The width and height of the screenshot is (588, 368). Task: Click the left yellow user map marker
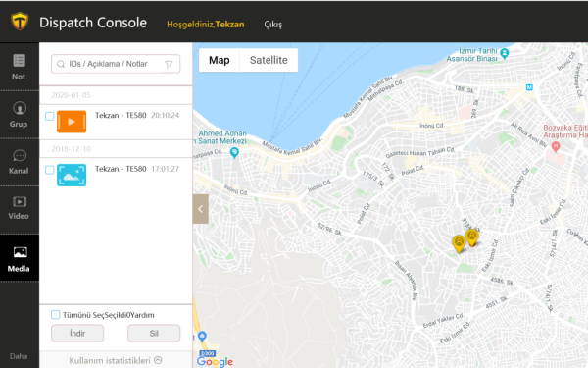(x=459, y=243)
